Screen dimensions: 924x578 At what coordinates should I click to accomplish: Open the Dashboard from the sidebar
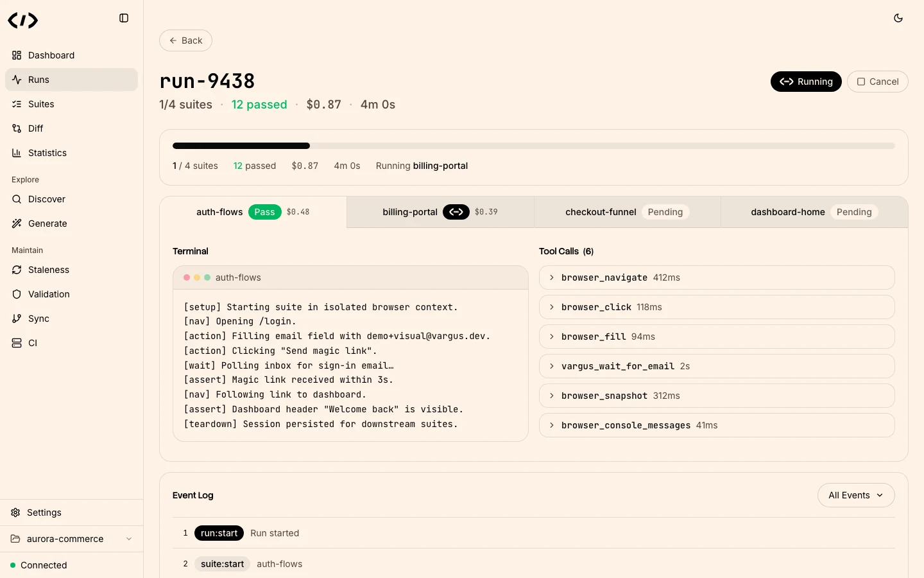[x=51, y=55]
